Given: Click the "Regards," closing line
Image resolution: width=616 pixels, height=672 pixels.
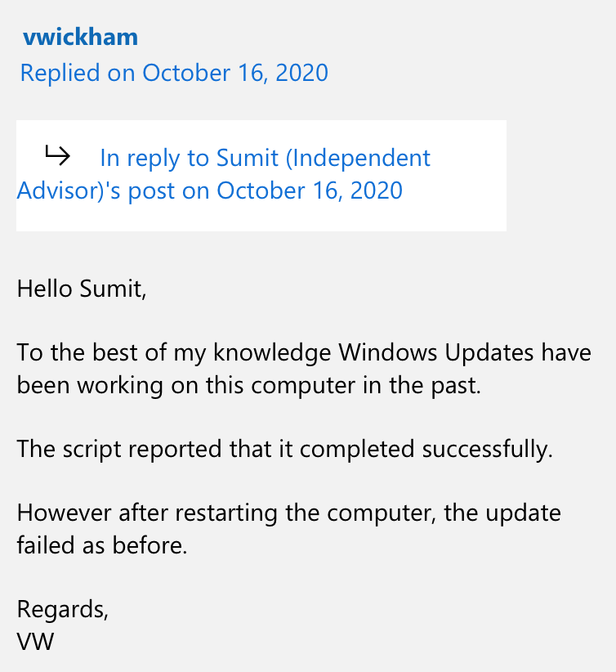Looking at the screenshot, I should click(x=63, y=609).
